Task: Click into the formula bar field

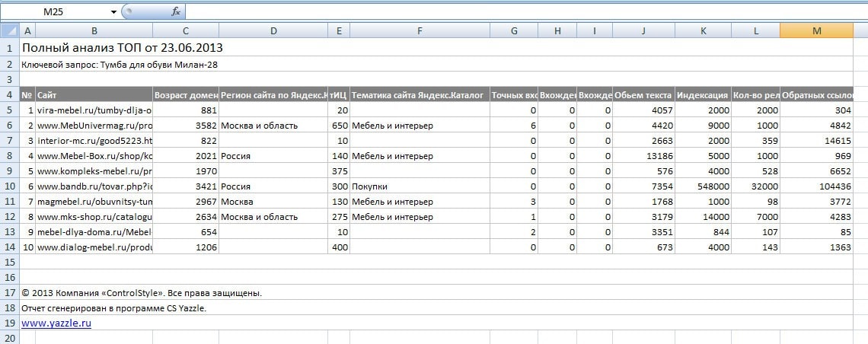Action: tap(526, 11)
